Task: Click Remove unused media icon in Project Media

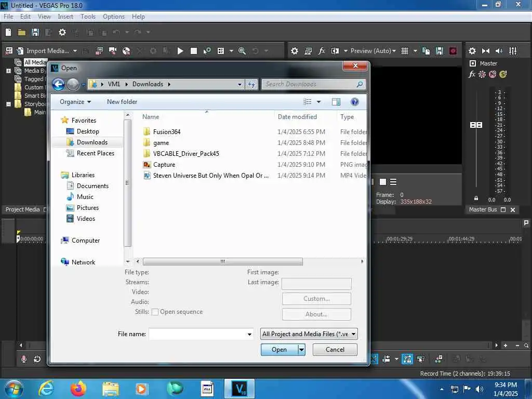Action: coord(9,51)
